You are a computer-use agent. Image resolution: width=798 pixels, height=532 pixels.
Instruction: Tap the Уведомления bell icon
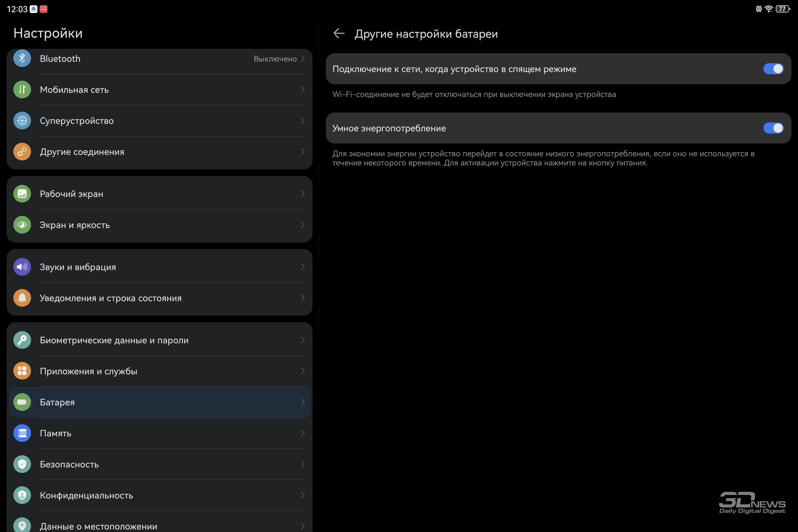22,298
